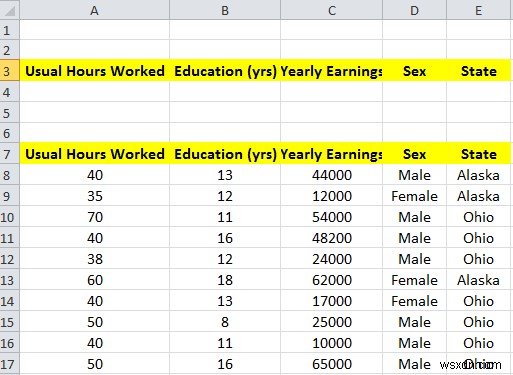Select row 15 header
513x375 pixels.
pyautogui.click(x=10, y=322)
